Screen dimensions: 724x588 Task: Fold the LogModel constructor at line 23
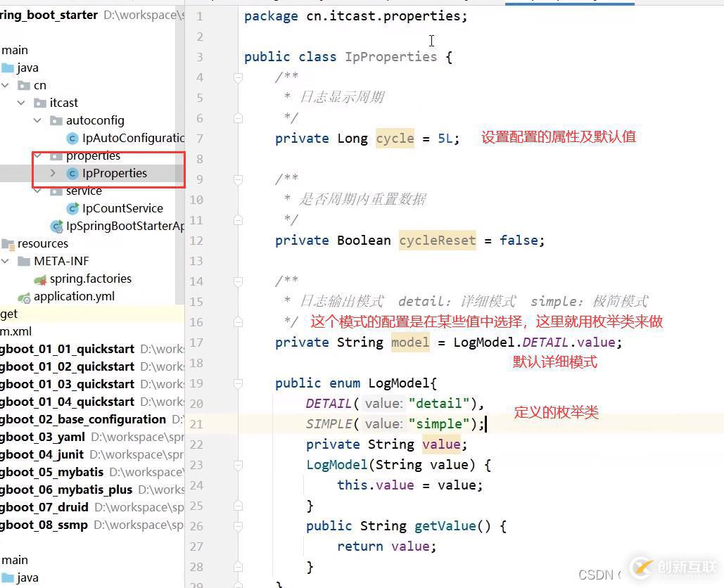238,465
